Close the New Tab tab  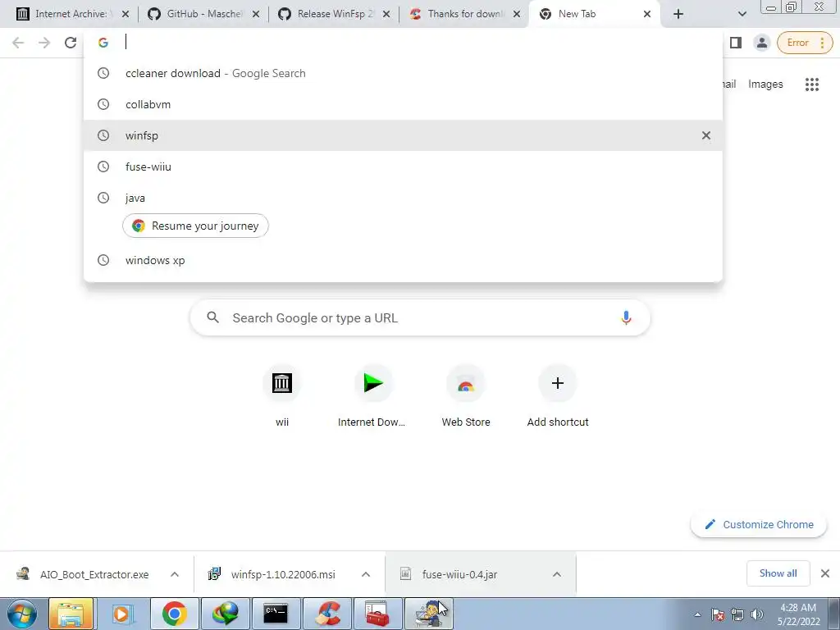click(x=647, y=14)
